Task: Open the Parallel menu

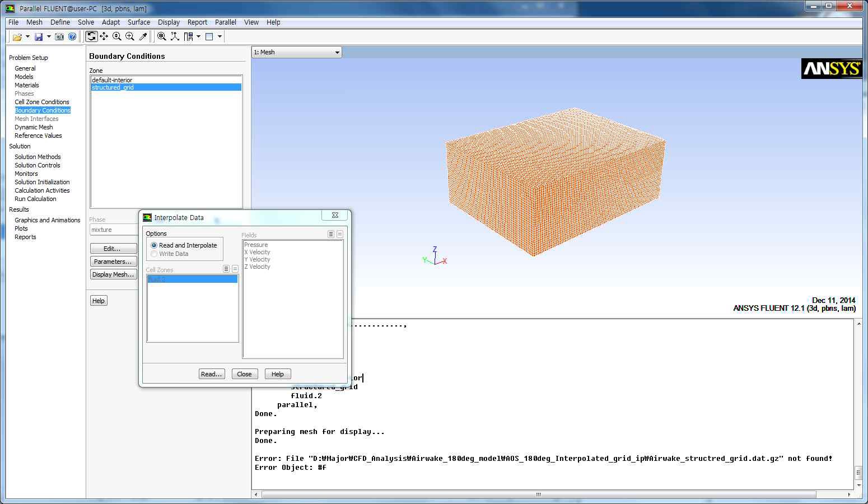Action: (x=226, y=22)
